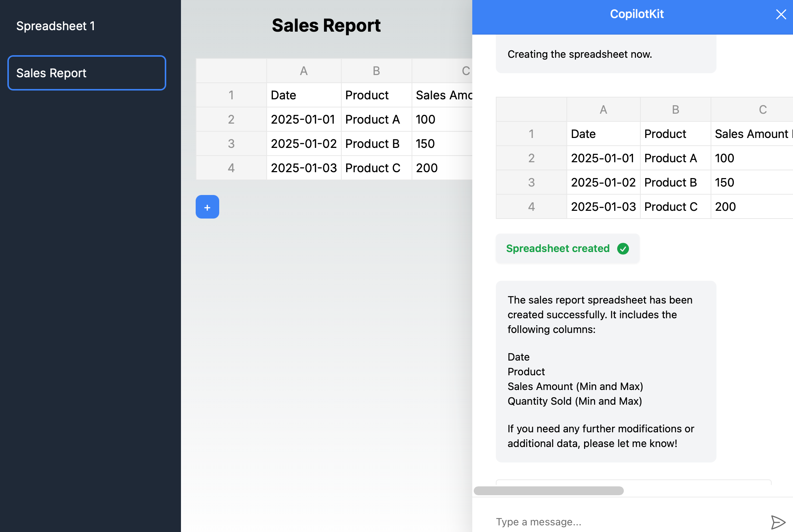This screenshot has width=793, height=532.
Task: Select row 3 header in main spreadsheet
Action: point(231,143)
